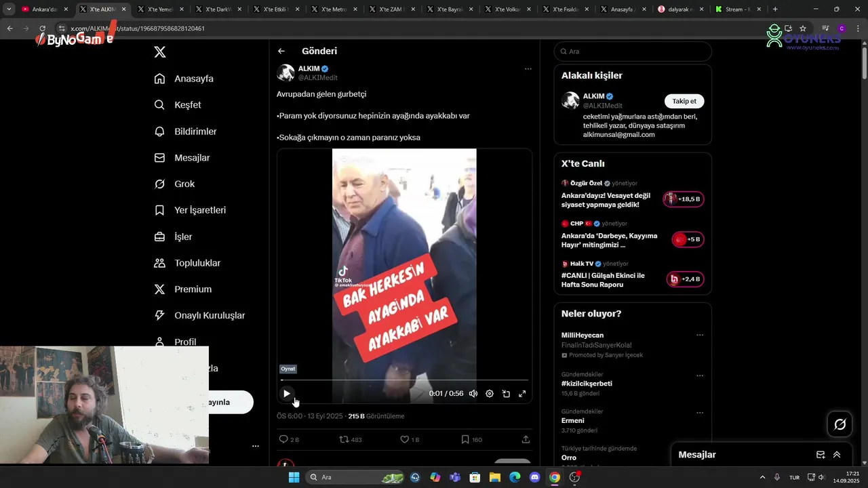Show hidden system tray icons
This screenshot has width=868, height=488.
coord(762,477)
